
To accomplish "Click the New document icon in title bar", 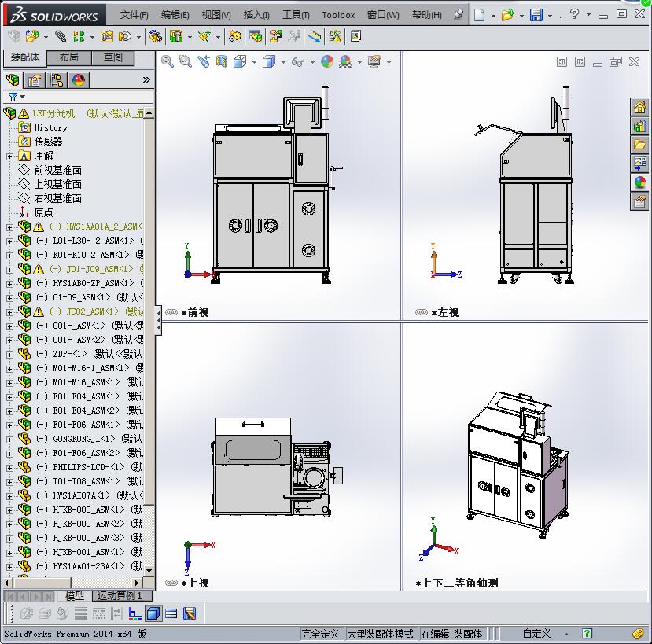I will [x=480, y=15].
